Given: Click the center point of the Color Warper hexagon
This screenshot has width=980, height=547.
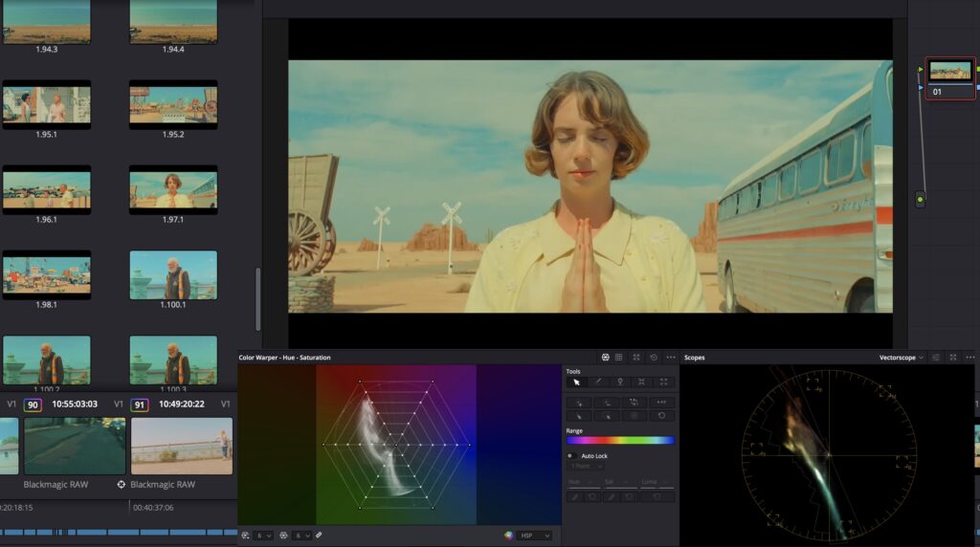Looking at the screenshot, I should pyautogui.click(x=396, y=445).
